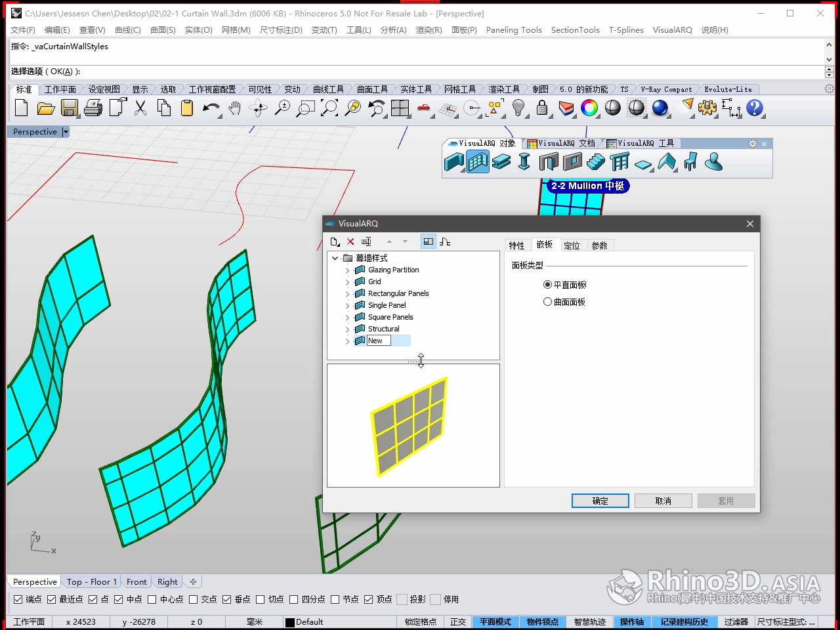Select the VisualARQ Beam tool
The image size is (840, 630).
click(501, 161)
